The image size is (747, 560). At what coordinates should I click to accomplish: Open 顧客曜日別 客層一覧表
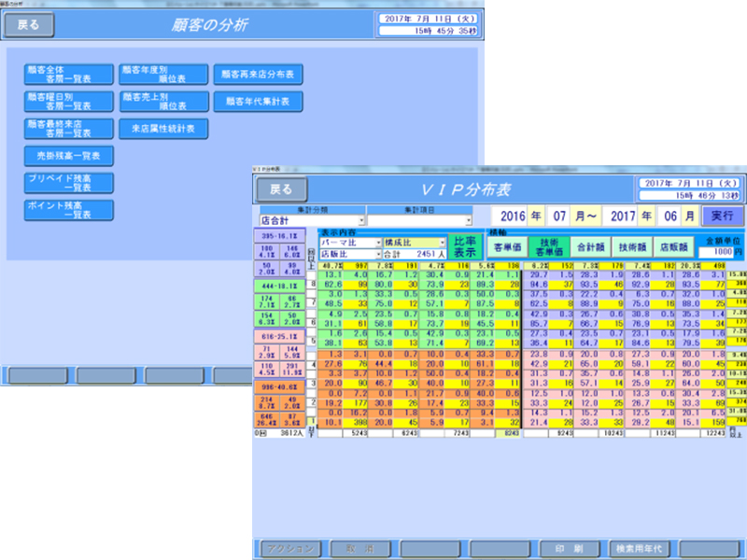(x=68, y=102)
